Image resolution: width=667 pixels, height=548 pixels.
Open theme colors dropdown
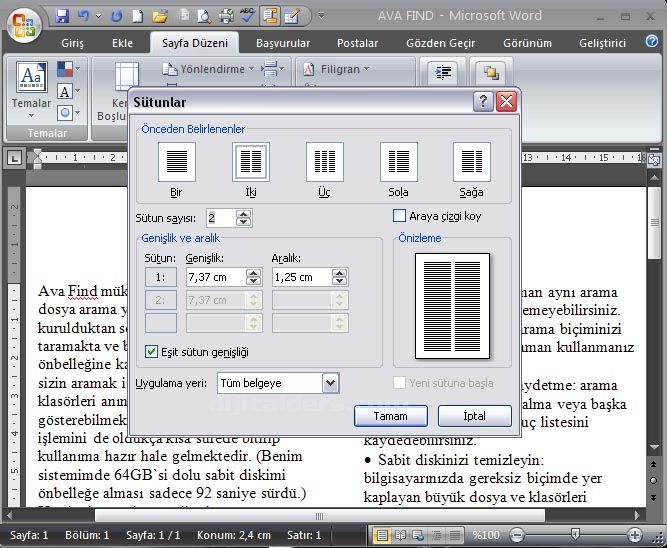[x=68, y=68]
